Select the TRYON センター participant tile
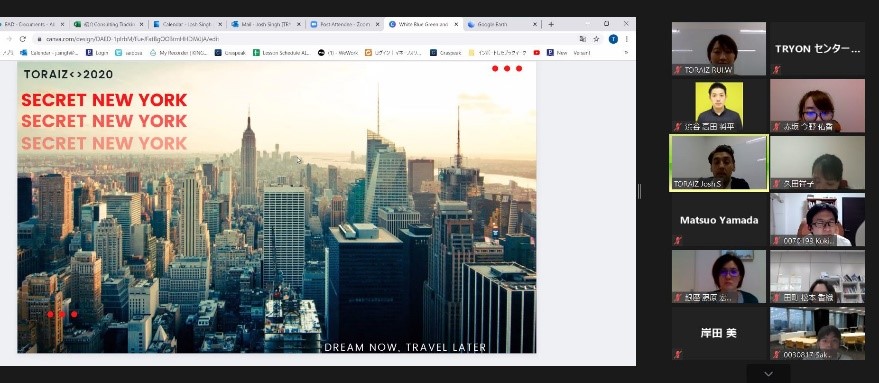879x383 pixels. coord(817,49)
